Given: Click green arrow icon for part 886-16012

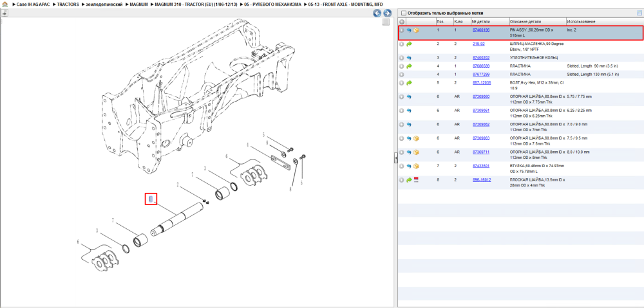Looking at the screenshot, I should click(409, 180).
